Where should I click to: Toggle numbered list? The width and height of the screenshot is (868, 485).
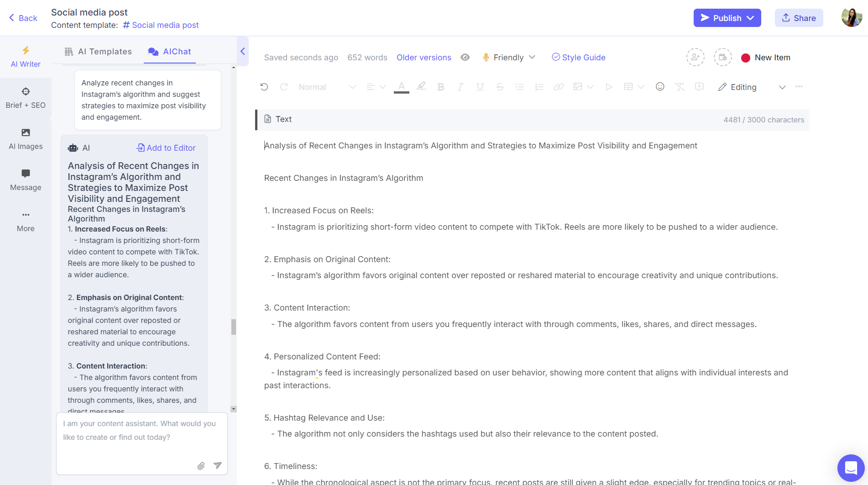pyautogui.click(x=539, y=87)
